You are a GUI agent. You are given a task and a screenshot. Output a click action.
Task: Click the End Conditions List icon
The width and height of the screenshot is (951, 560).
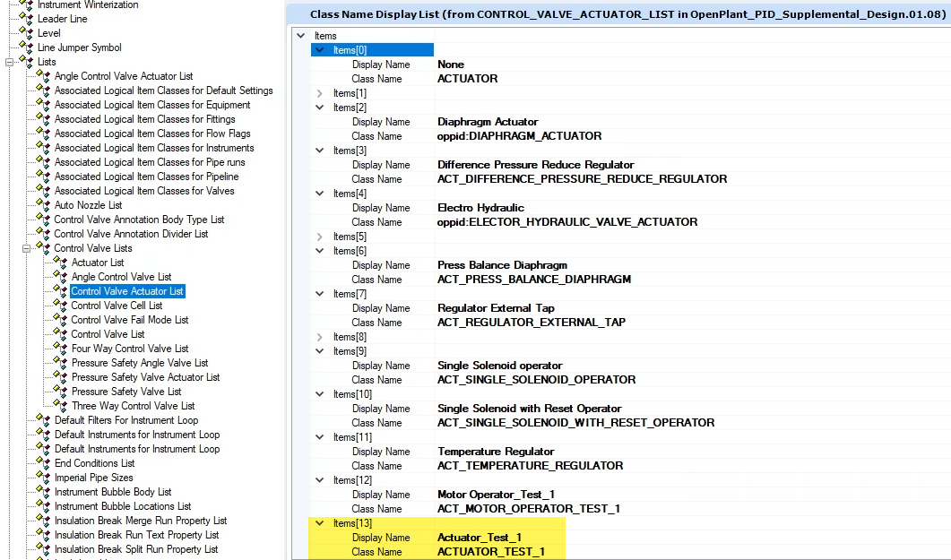[x=43, y=463]
